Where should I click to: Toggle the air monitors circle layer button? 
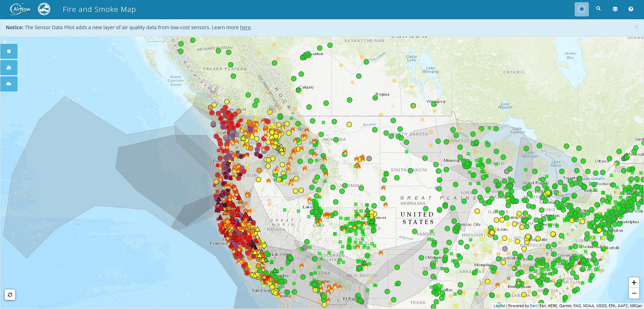point(9,51)
